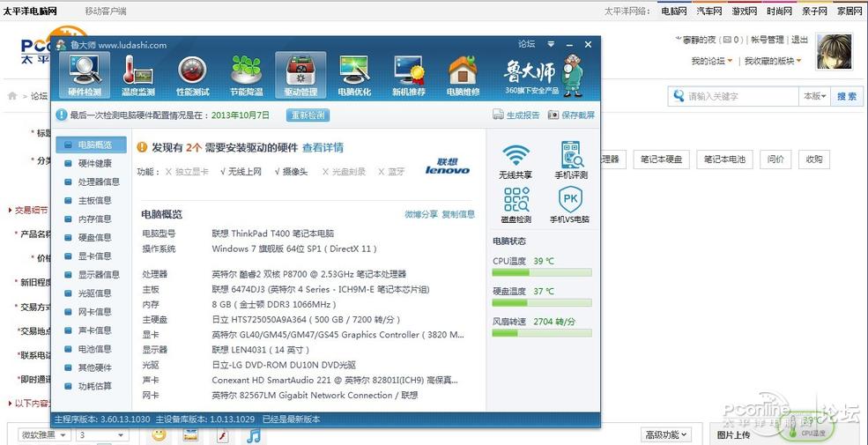This screenshot has height=445, width=868.
Task: Click the 保存截屏 save screenshot camera icon
Action: tap(553, 115)
